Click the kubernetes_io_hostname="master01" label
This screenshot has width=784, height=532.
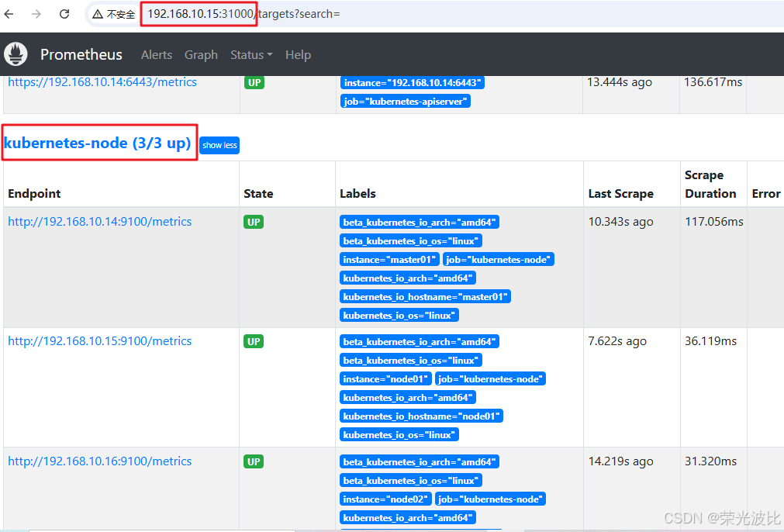pos(425,296)
